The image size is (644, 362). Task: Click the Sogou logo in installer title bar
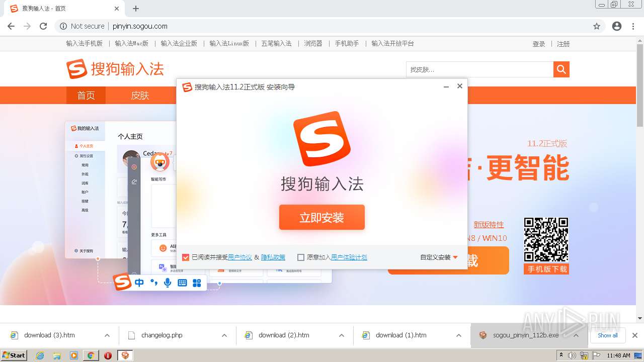click(187, 87)
